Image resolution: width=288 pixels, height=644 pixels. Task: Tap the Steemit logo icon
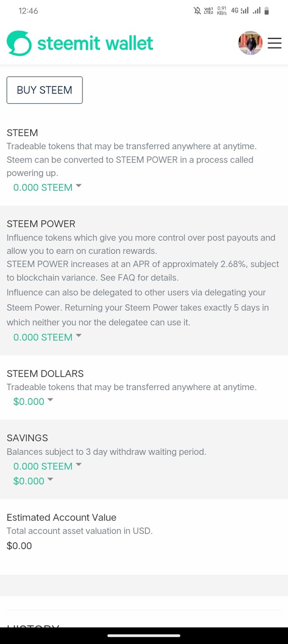click(x=19, y=43)
